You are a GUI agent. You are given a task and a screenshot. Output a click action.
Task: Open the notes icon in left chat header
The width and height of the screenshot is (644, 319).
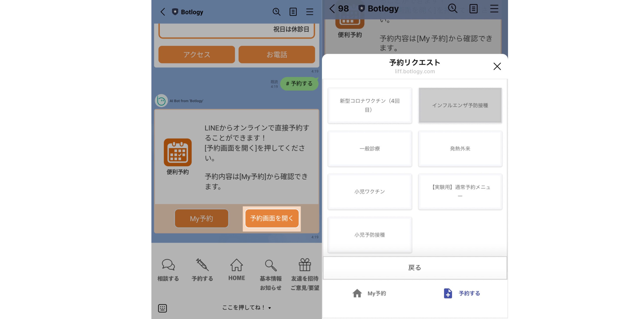[293, 12]
